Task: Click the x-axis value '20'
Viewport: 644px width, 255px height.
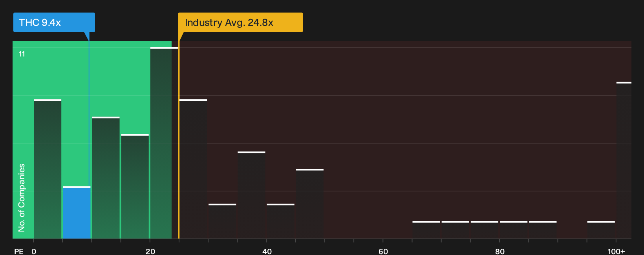Action: [x=150, y=251]
